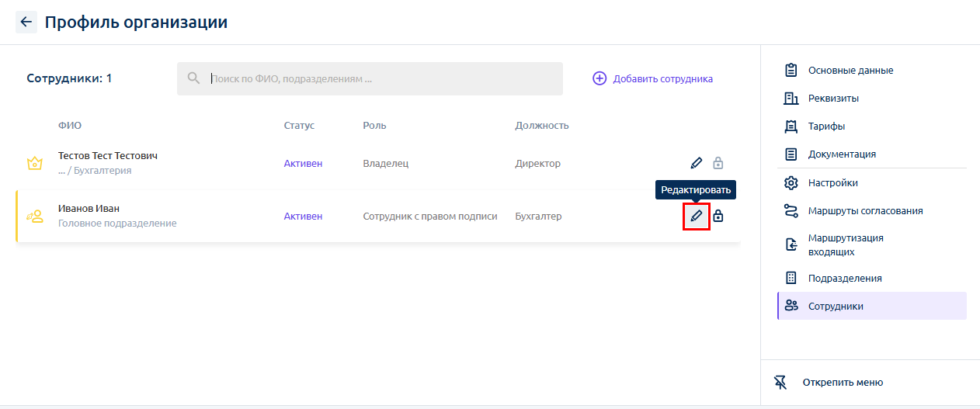Viewport: 980px width, 409px height.
Task: Click the Добавить сотрудника link
Action: [x=662, y=78]
